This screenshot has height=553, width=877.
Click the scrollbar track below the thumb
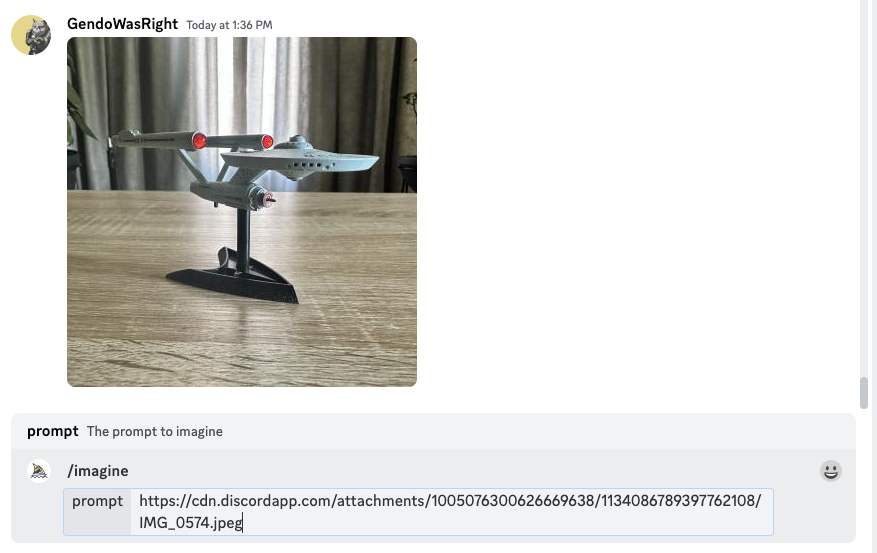pyautogui.click(x=864, y=481)
